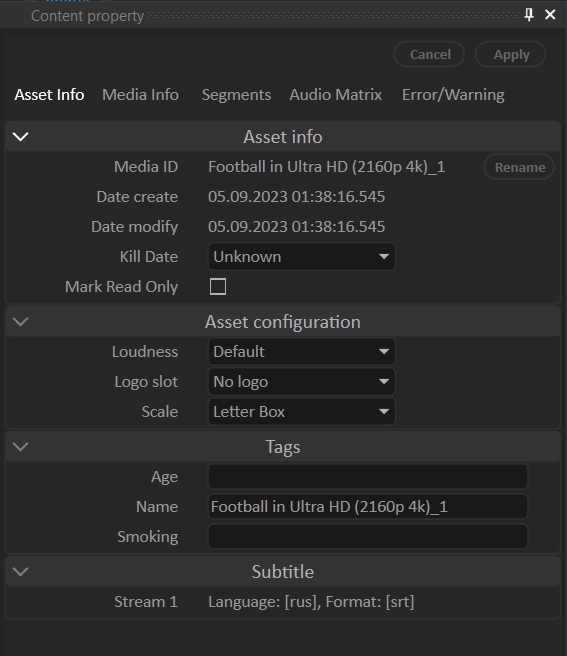The width and height of the screenshot is (567, 656).
Task: View the Error/Warning tab
Action: click(x=453, y=95)
